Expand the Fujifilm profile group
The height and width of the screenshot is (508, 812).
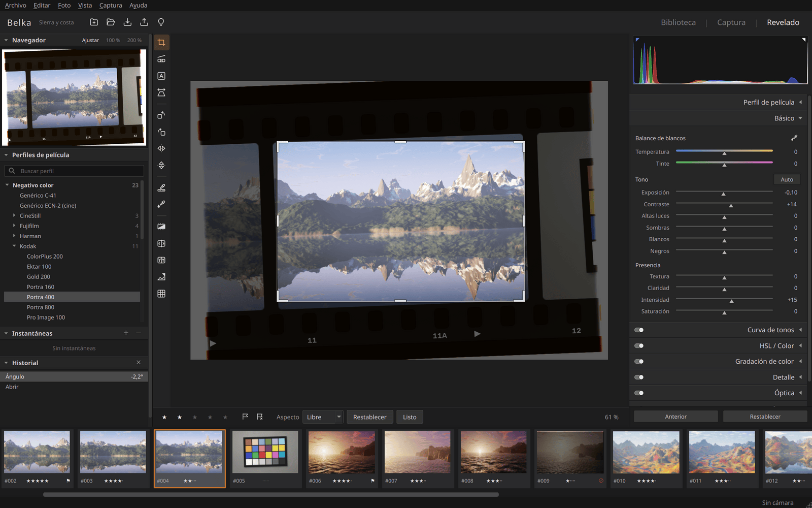tap(14, 226)
